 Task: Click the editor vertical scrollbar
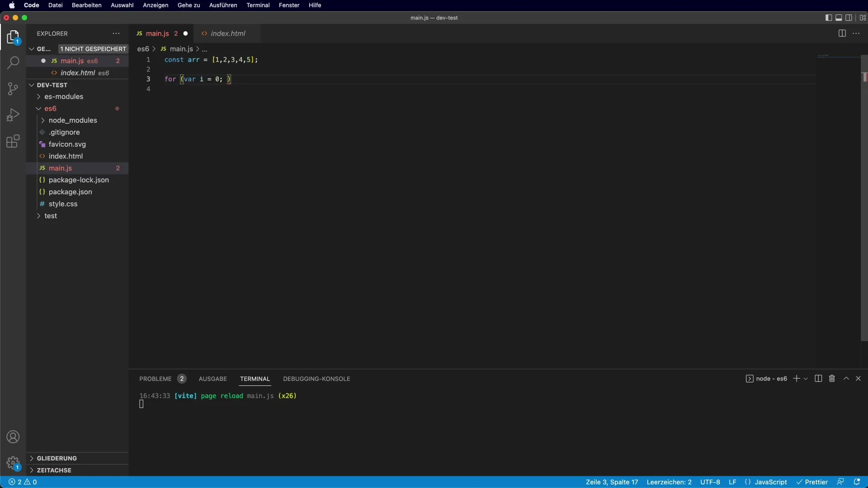tap(864, 197)
